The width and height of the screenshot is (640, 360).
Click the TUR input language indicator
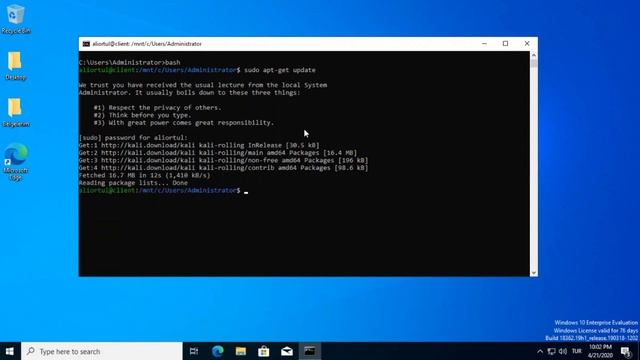coord(577,351)
